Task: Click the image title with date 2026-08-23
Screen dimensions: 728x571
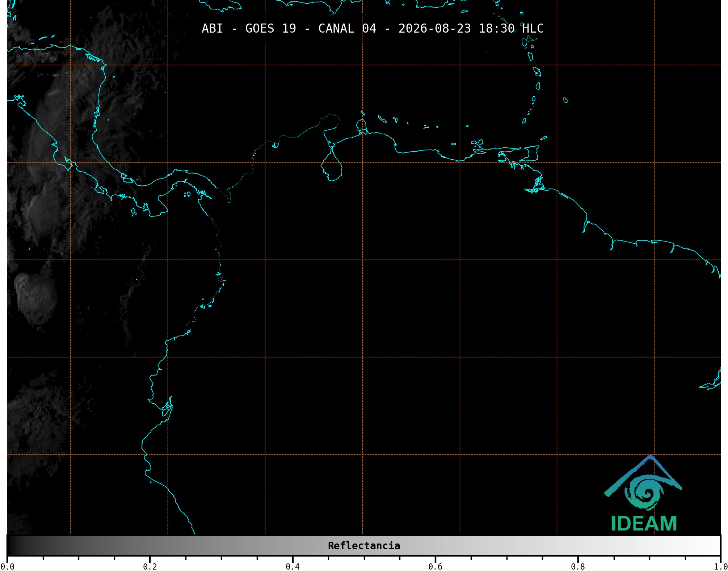Action: point(373,29)
